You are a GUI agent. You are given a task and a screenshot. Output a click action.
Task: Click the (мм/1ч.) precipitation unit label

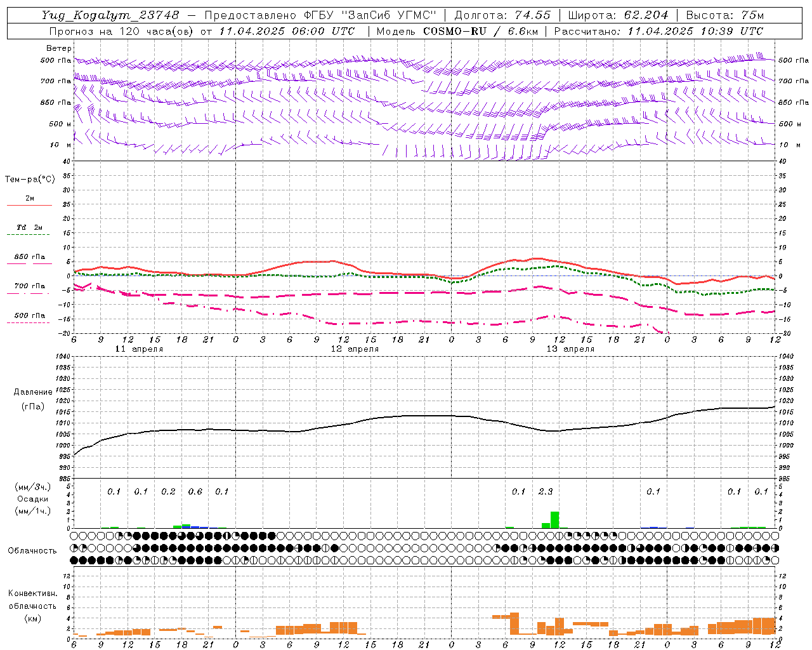(x=32, y=512)
